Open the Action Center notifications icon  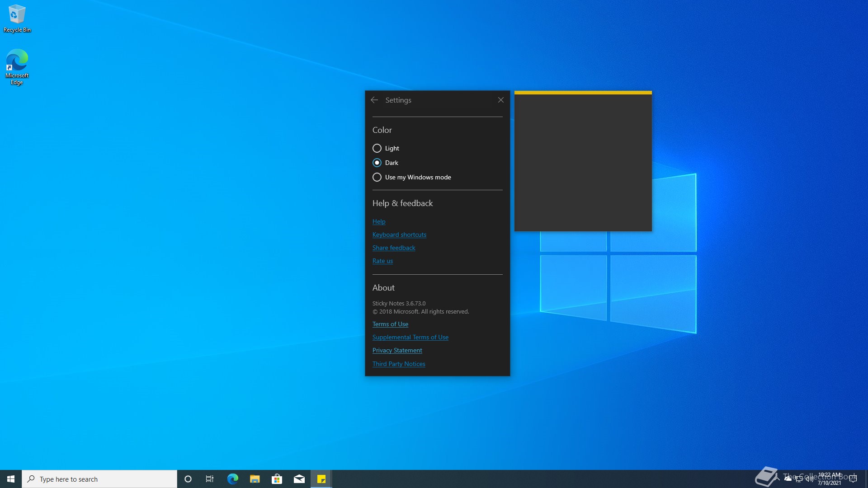pos(853,479)
